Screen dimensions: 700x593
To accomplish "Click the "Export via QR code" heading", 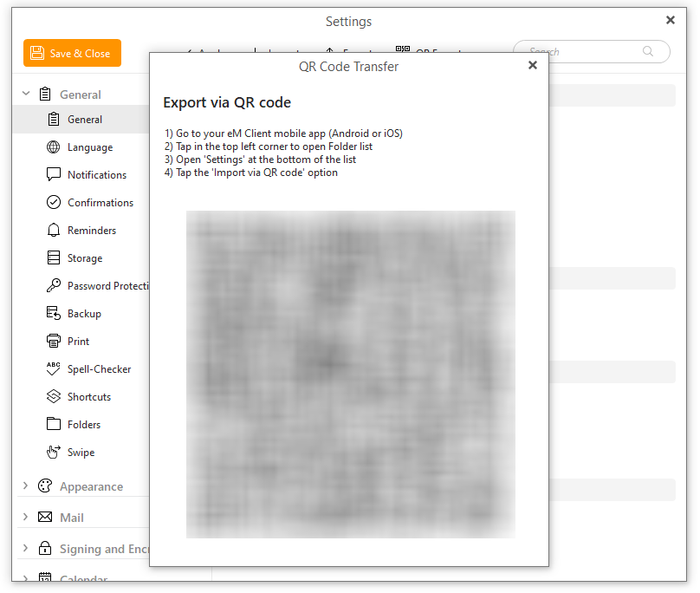I will point(227,103).
